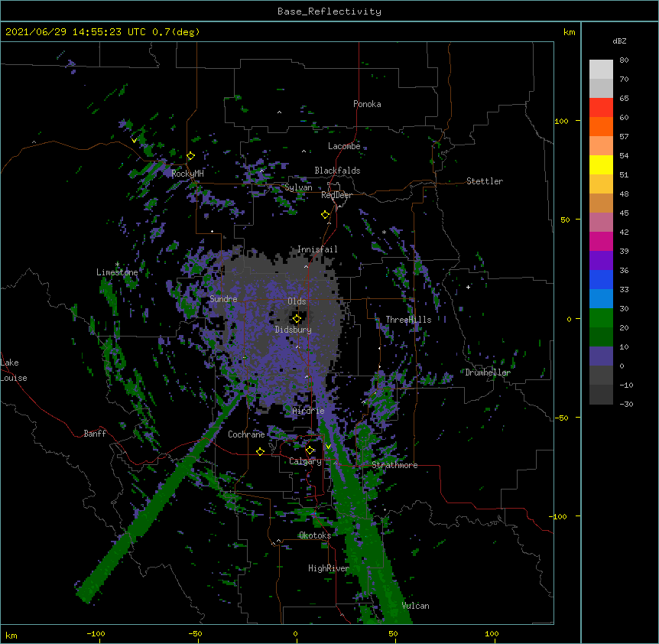Click the Cochrane label
Image resolution: width=659 pixels, height=644 pixels.
click(x=246, y=434)
